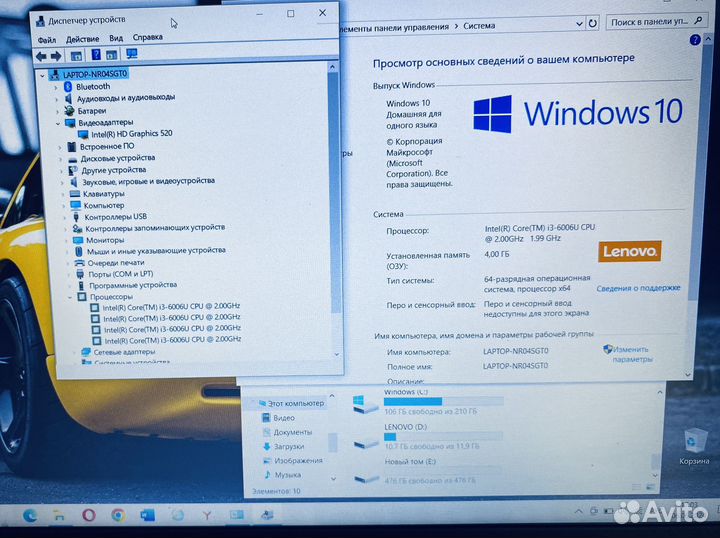Select the Новый том (E:) drive icon
Viewport: 720px width, 538px height.
click(366, 479)
